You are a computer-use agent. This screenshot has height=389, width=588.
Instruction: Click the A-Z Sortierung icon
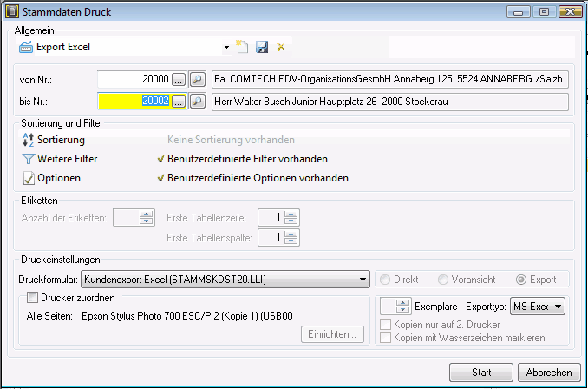point(28,140)
